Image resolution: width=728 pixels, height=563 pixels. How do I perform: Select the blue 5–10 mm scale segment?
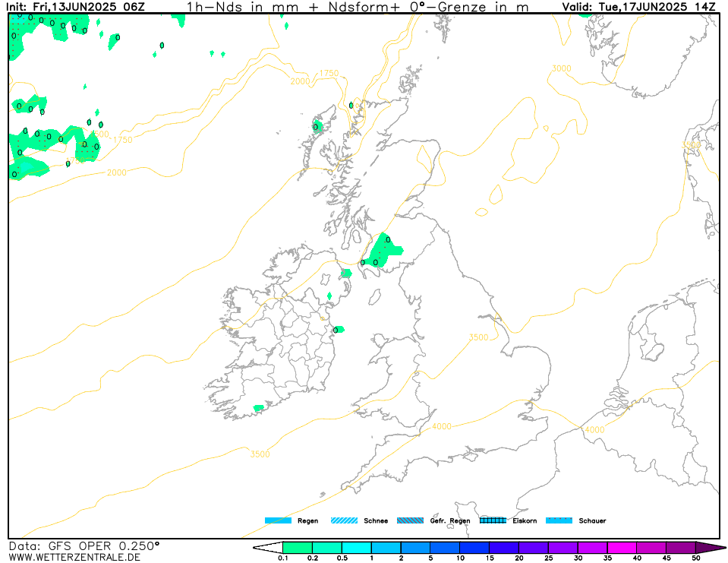445,548
